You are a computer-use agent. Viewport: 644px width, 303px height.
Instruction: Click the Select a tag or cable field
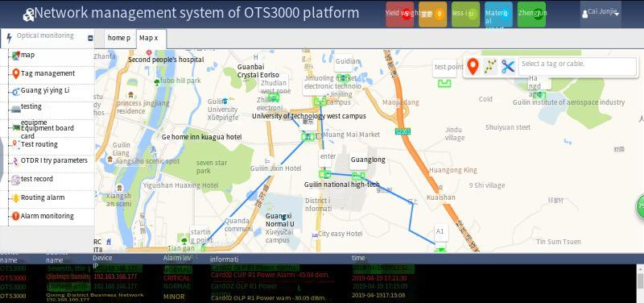click(x=577, y=66)
